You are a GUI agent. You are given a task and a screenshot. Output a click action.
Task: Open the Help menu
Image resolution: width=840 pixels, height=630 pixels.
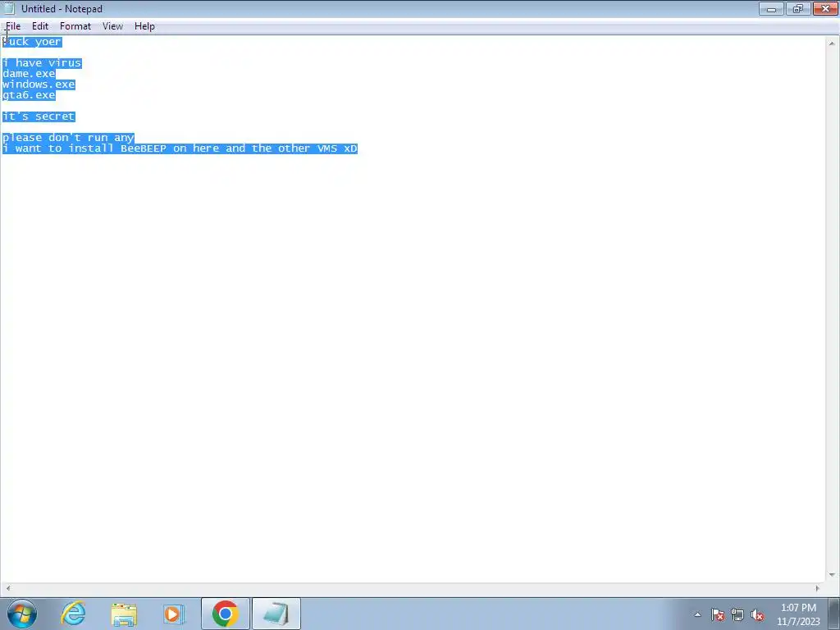[144, 26]
